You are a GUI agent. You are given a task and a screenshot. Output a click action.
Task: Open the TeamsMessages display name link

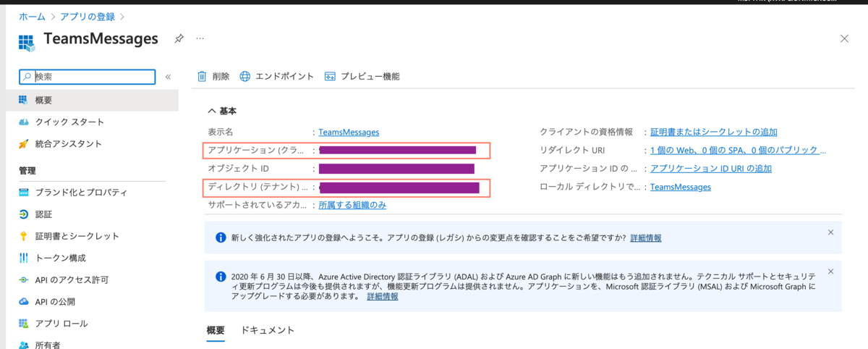coord(349,132)
